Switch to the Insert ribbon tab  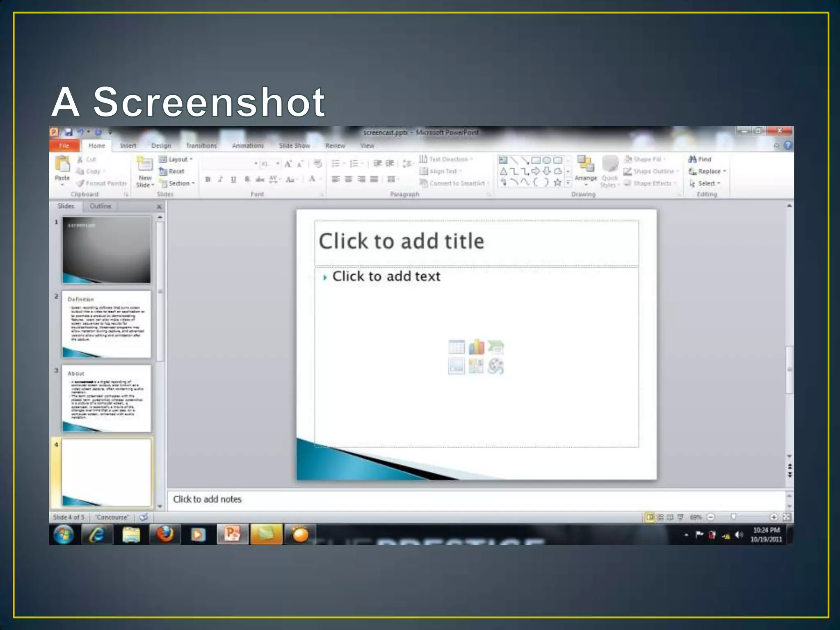[x=128, y=146]
